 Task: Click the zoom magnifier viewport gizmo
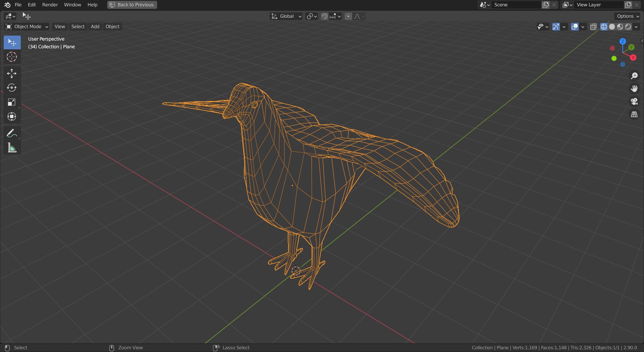pyautogui.click(x=634, y=76)
